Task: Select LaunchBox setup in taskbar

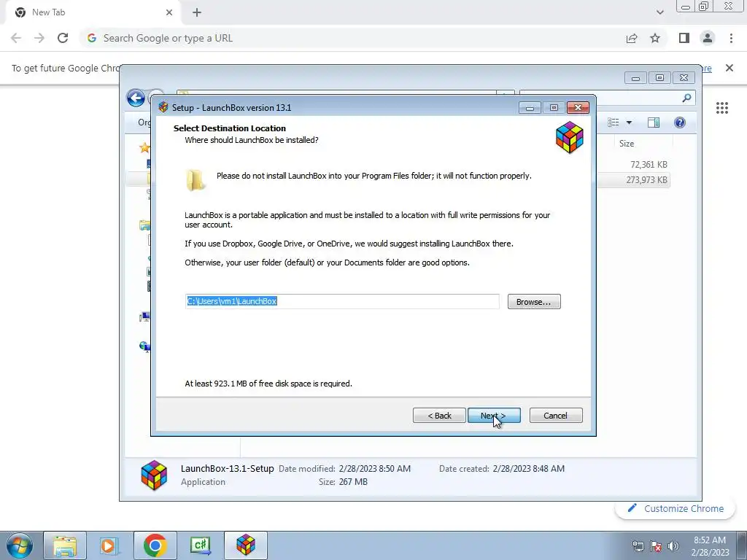Action: pyautogui.click(x=245, y=545)
